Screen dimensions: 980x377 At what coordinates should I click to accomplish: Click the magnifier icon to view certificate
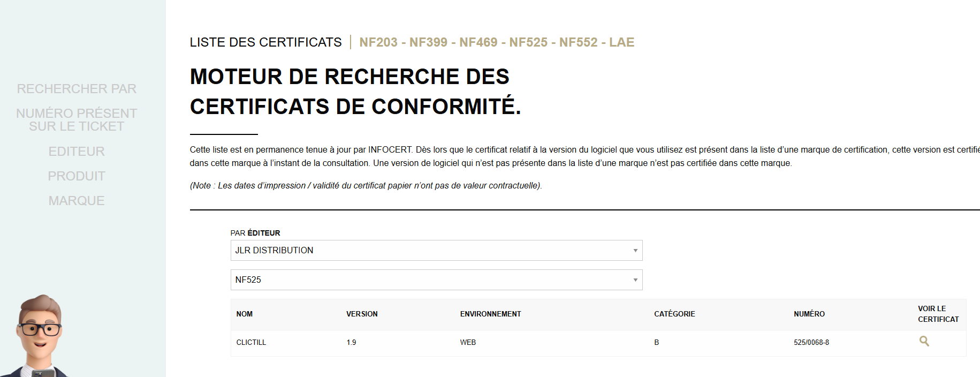tap(924, 341)
